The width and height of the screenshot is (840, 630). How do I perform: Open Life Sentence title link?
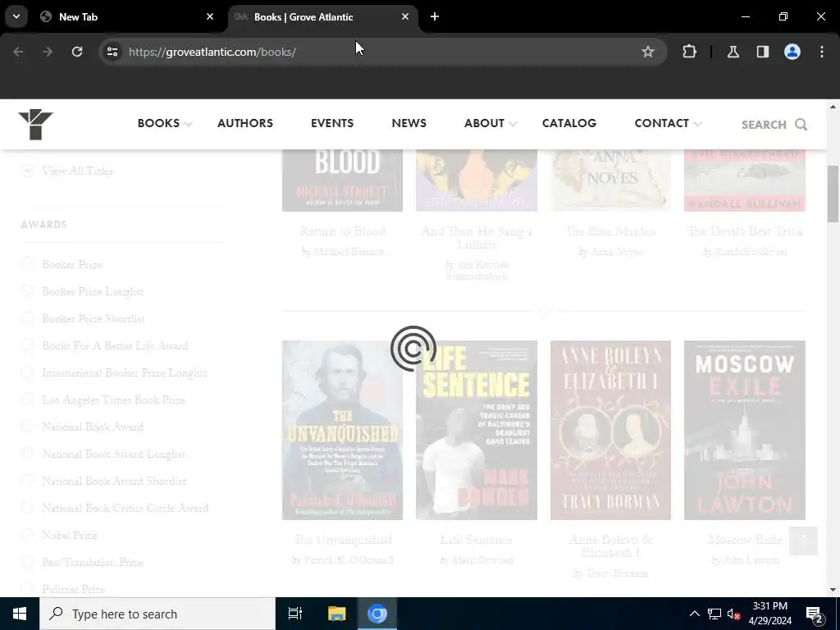point(477,540)
